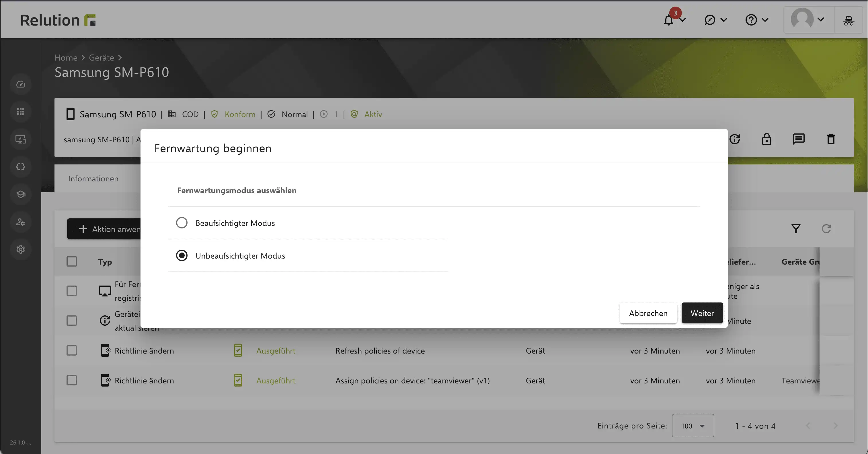
Task: Open the dashboard sidebar icon
Action: (x=21, y=84)
